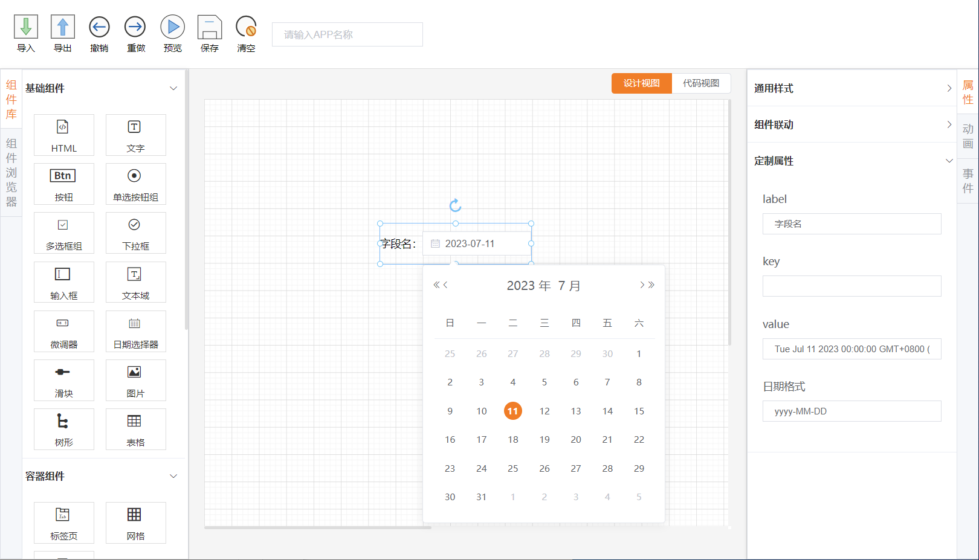979x560 pixels.
Task: Select the HTML component
Action: coord(64,135)
